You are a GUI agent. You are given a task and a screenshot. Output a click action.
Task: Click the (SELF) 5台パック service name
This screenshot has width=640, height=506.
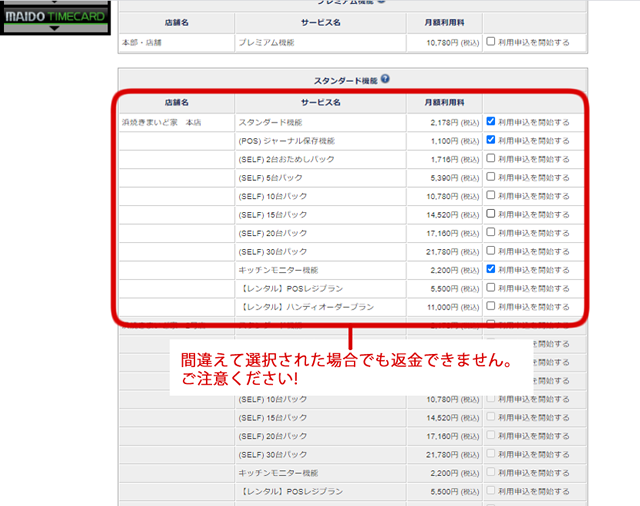click(x=271, y=178)
